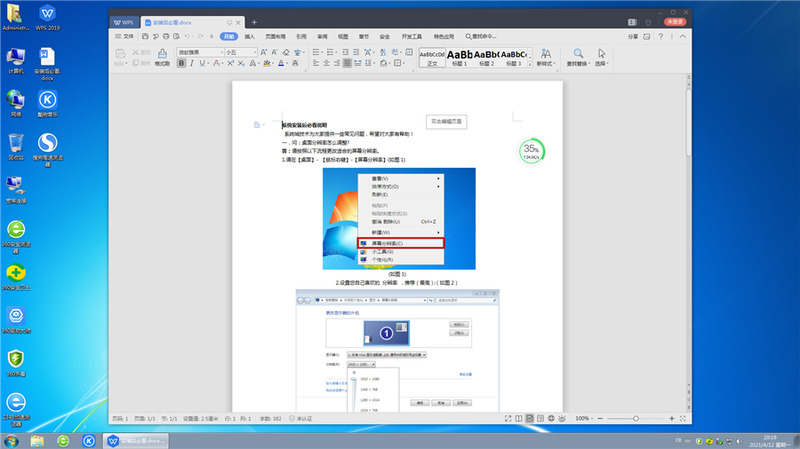Undo the last action
This screenshot has height=449, width=800.
[187, 36]
